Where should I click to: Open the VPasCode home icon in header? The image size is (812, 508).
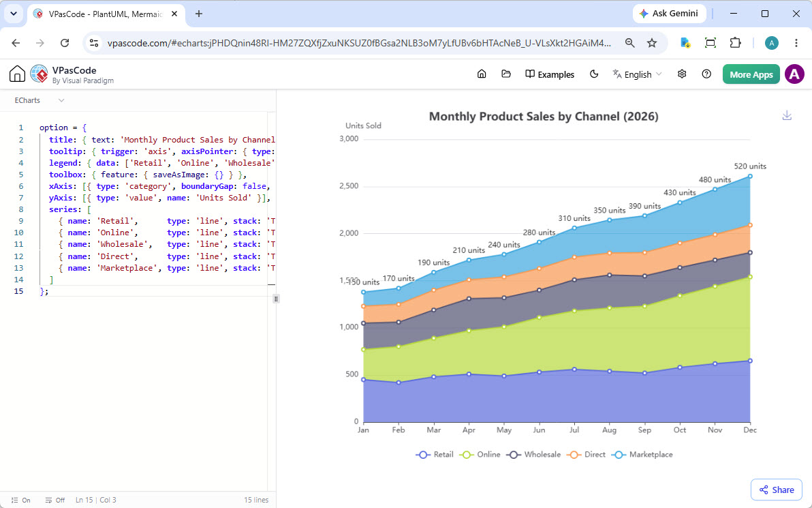[17, 74]
